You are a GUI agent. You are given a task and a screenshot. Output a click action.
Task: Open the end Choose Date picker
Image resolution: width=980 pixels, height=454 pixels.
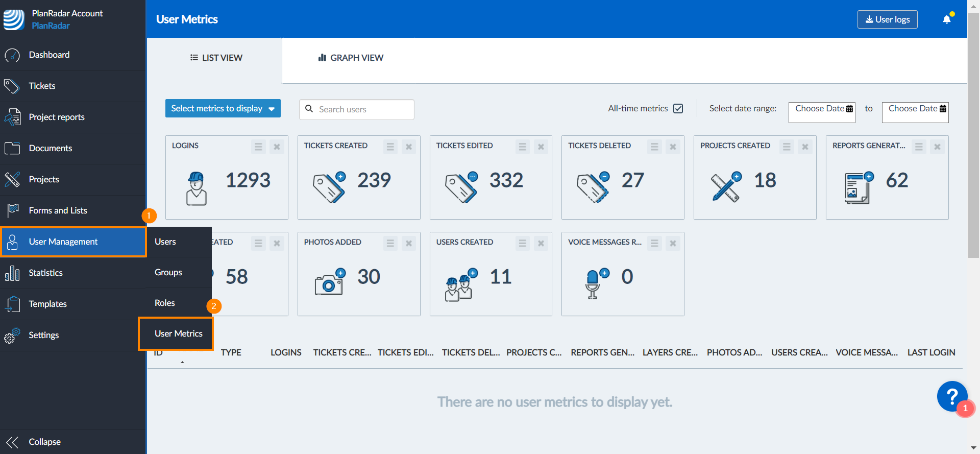[915, 109]
